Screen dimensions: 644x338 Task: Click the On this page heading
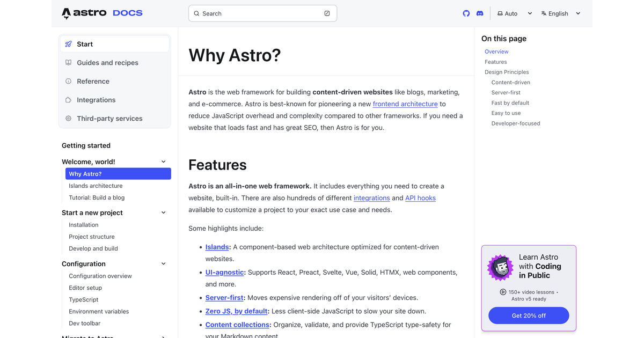[504, 39]
